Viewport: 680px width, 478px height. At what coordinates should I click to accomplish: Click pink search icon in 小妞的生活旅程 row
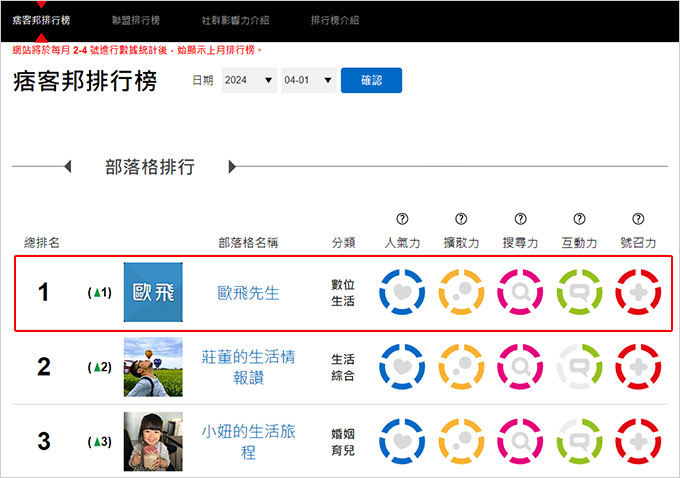pyautogui.click(x=520, y=442)
